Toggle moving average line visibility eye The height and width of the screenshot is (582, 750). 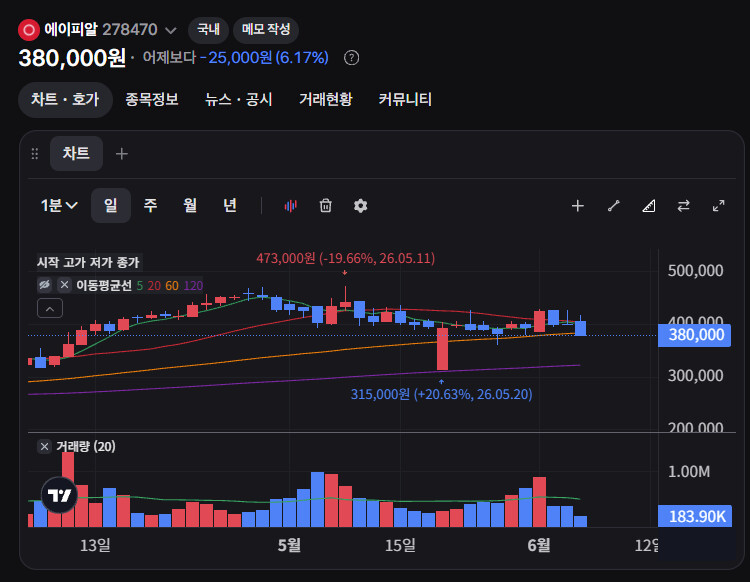(x=44, y=285)
